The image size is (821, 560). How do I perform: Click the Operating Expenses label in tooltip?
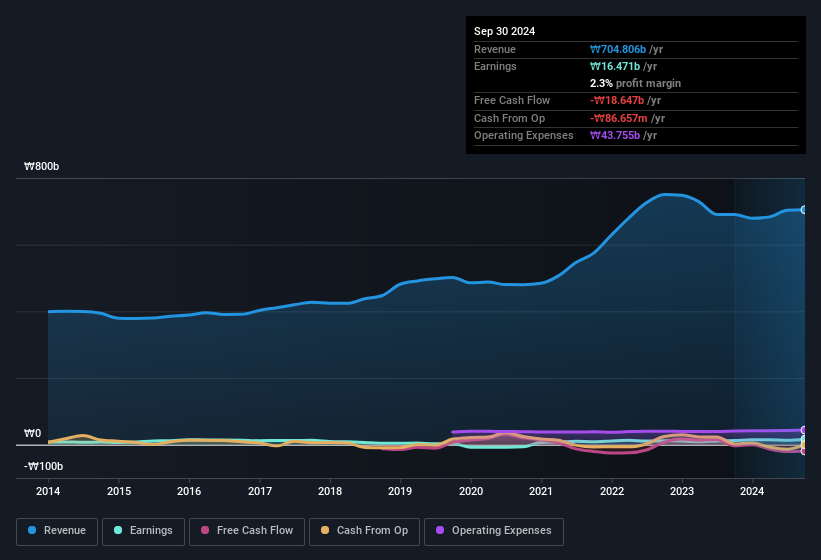[x=524, y=135]
